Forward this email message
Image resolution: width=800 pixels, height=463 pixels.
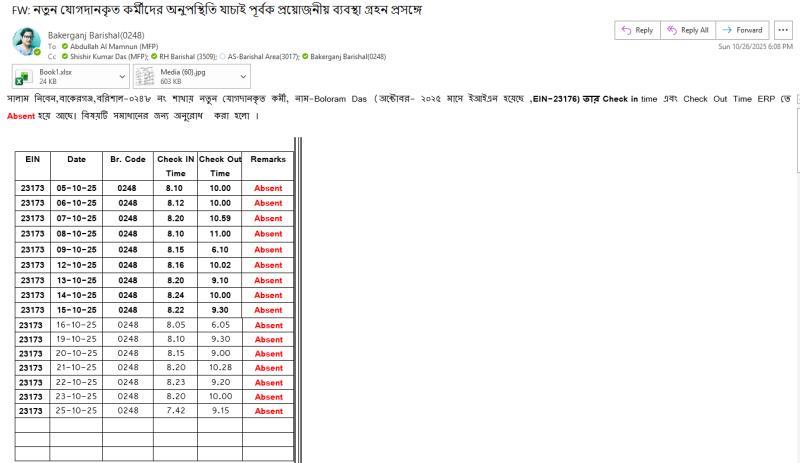point(743,30)
